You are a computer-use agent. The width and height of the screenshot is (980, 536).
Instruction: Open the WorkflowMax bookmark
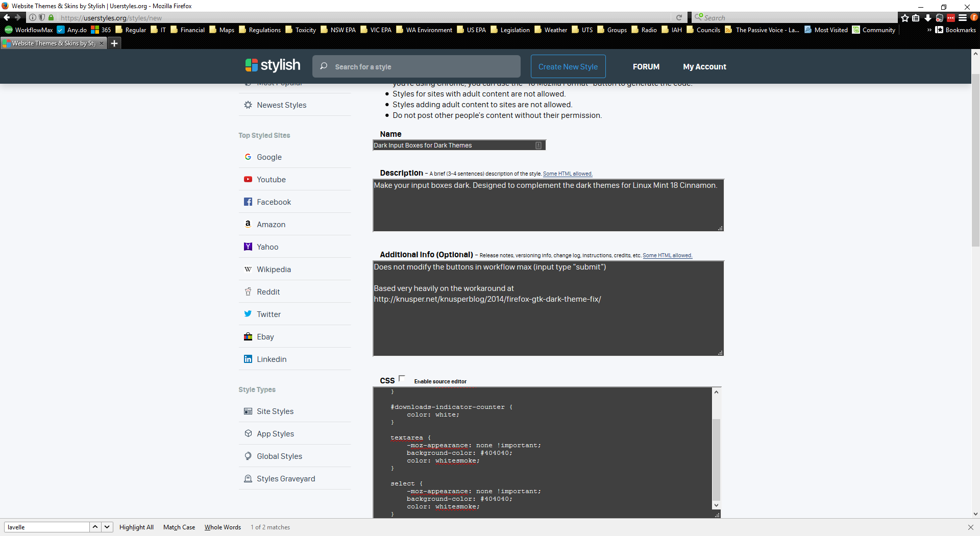29,30
